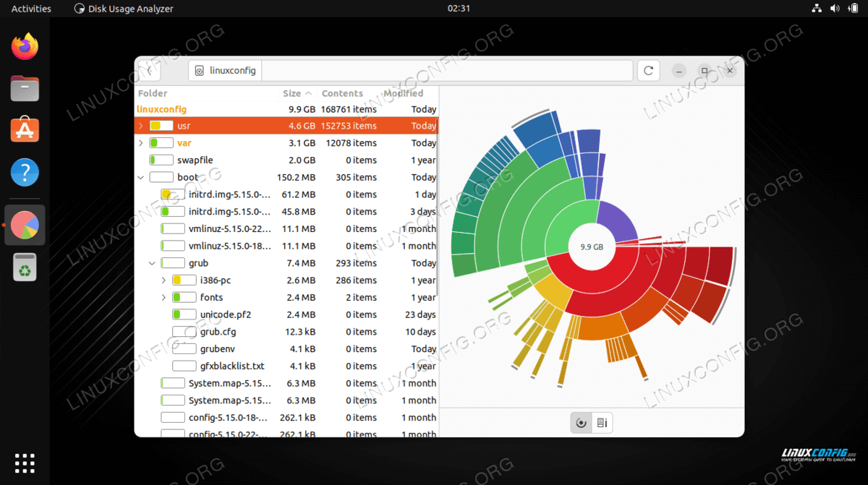
Task: Click the 12.3 kB grub.cfg size
Action: tap(299, 332)
